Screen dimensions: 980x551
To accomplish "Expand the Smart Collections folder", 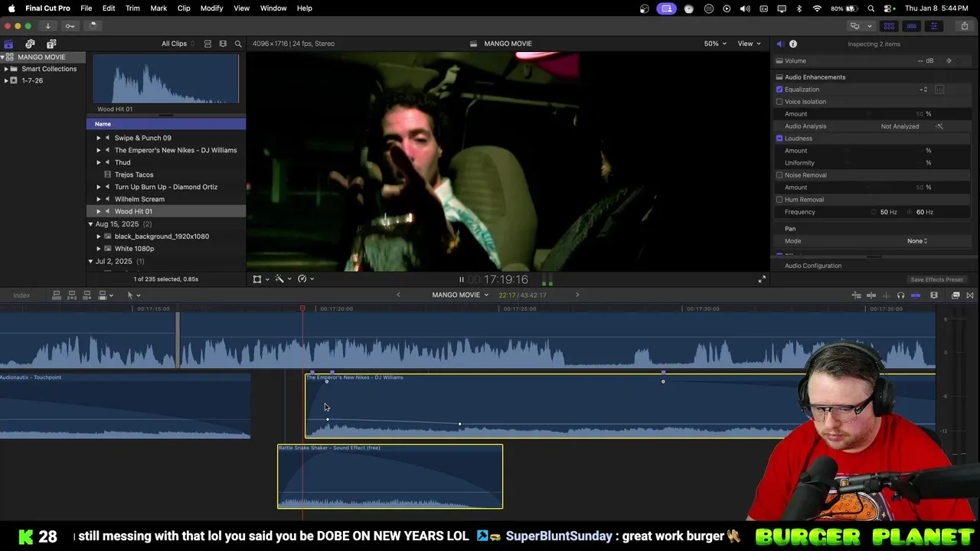I will tap(6, 69).
